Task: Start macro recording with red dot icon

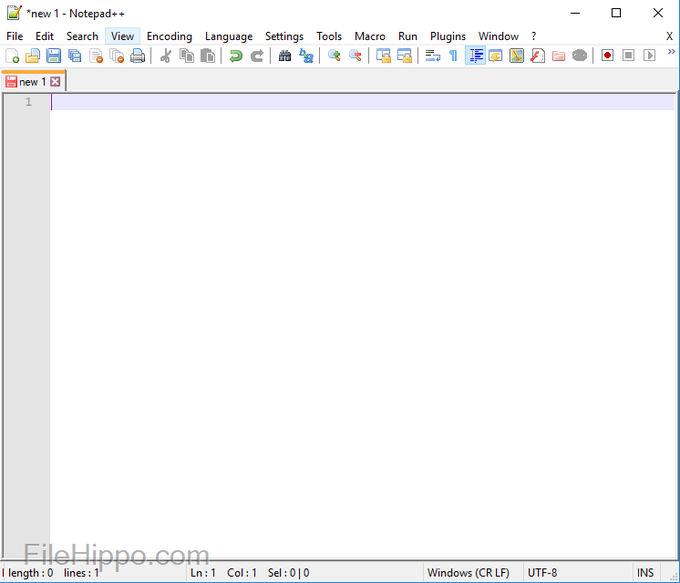Action: point(607,56)
